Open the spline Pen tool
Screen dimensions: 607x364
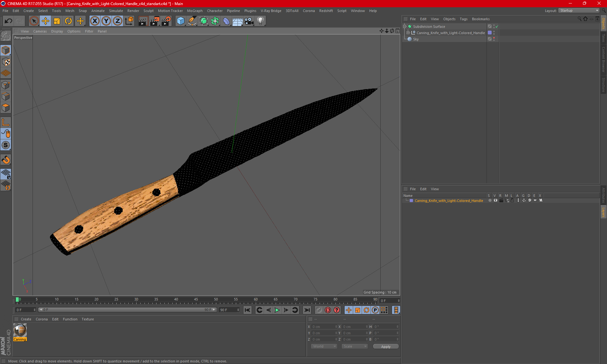192,21
